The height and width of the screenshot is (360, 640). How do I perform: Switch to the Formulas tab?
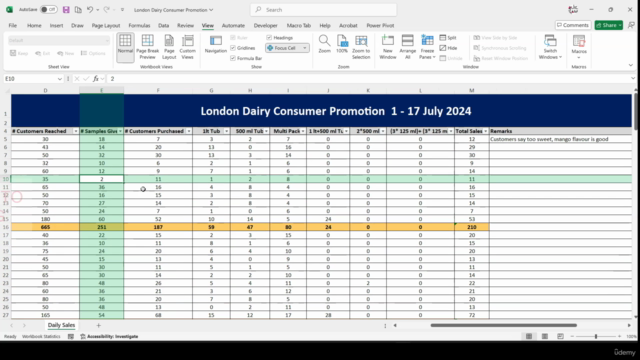tap(139, 25)
